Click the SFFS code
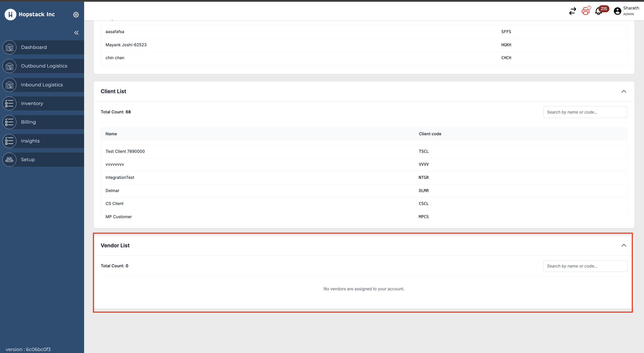644x353 pixels. 506,32
